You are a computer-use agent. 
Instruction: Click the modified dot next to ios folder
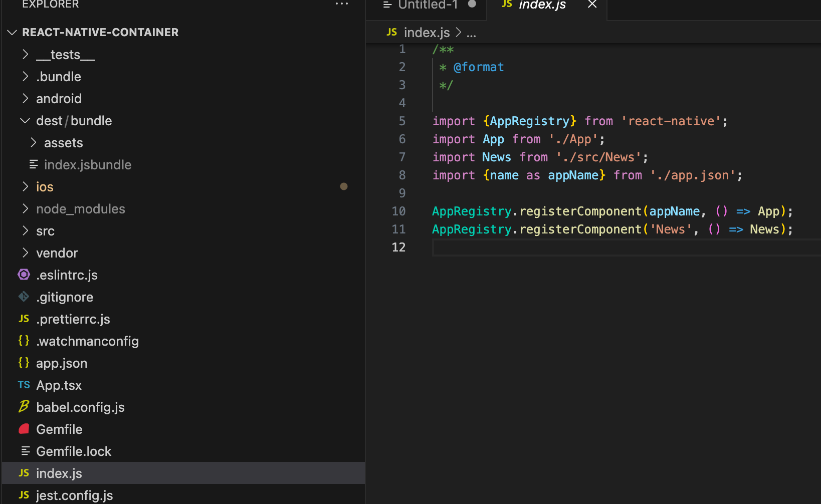point(344,186)
